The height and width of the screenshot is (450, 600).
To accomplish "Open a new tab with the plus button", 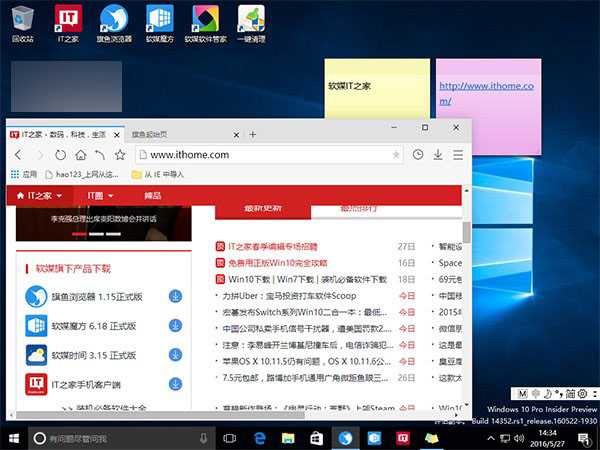I will point(253,134).
